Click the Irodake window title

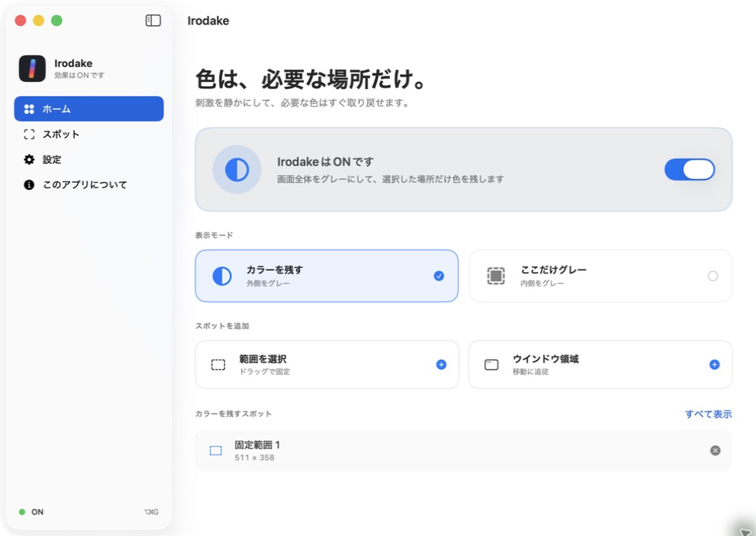point(208,20)
